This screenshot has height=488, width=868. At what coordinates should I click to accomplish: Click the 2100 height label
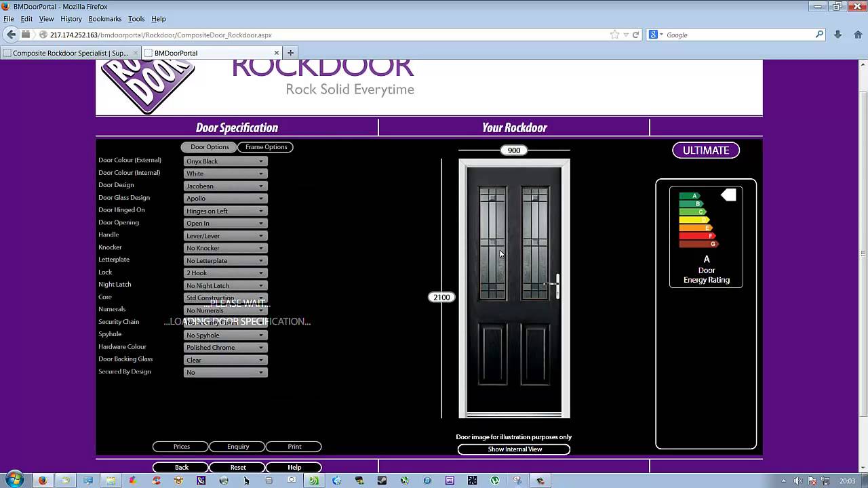(441, 298)
